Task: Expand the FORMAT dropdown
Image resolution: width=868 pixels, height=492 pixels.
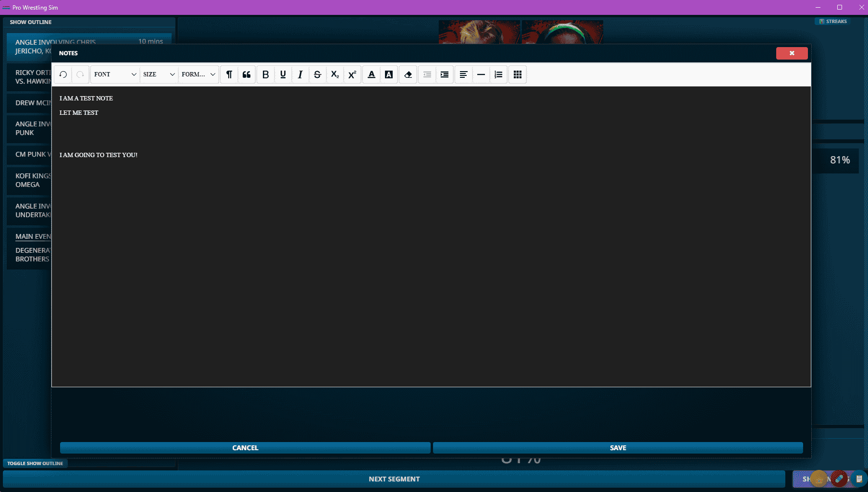Action: (x=198, y=74)
